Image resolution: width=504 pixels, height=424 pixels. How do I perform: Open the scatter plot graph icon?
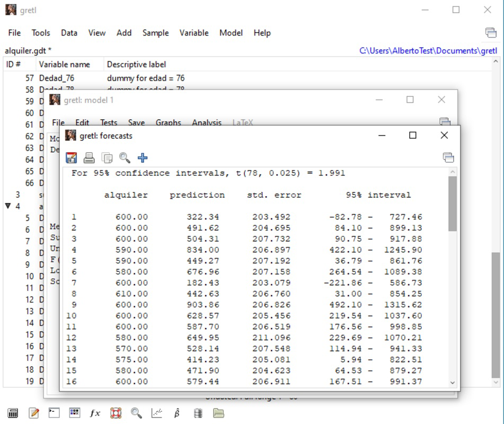157,413
